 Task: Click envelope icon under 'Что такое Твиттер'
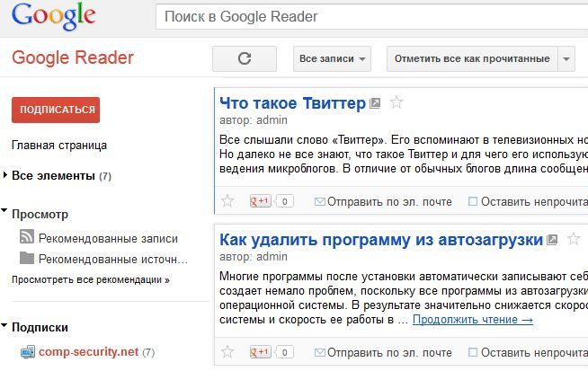pos(319,201)
